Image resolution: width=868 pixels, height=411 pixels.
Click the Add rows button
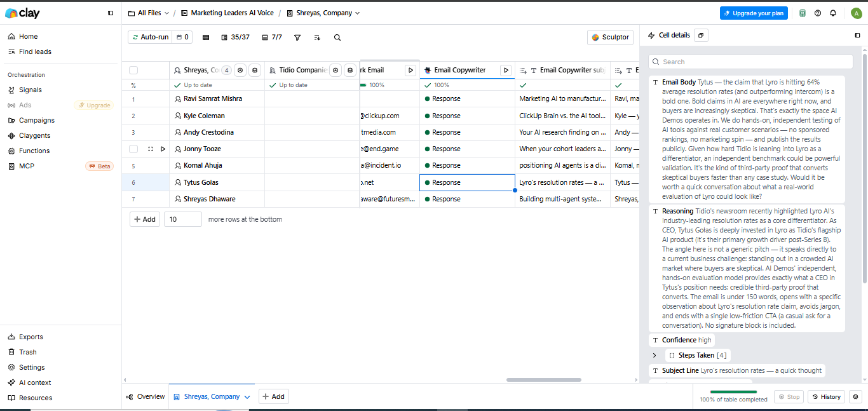(145, 219)
